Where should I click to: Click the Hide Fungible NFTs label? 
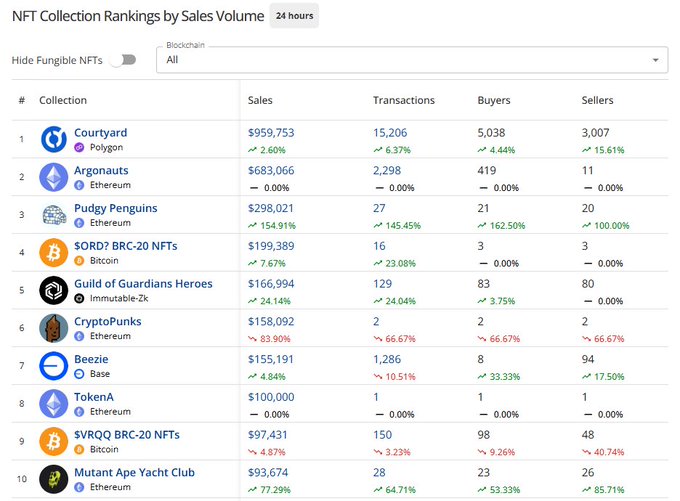pos(57,60)
